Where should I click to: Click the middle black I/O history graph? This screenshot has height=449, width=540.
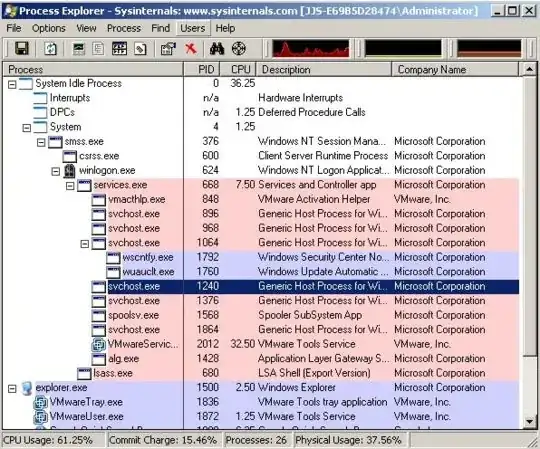403,49
